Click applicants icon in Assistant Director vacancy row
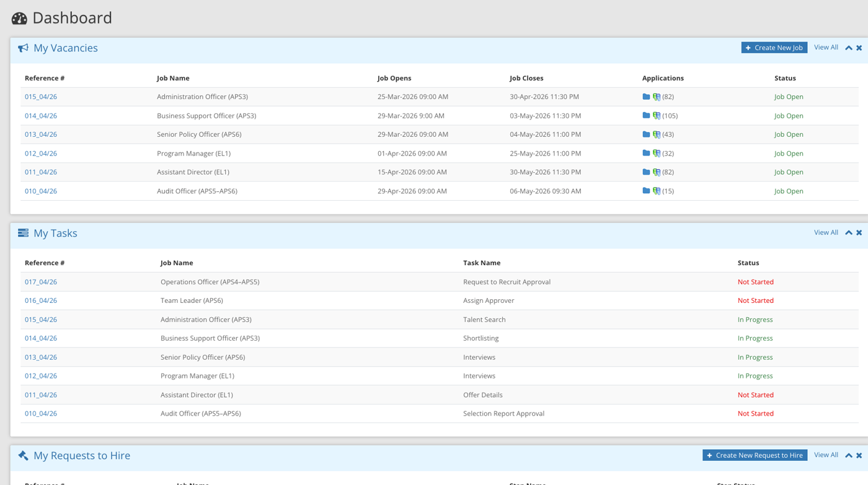This screenshot has height=485, width=868. click(657, 172)
